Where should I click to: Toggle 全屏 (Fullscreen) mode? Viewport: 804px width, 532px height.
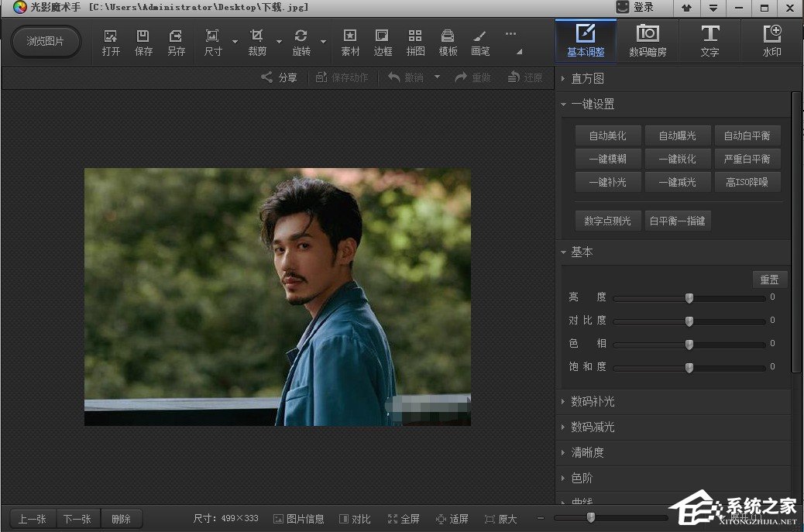[404, 519]
